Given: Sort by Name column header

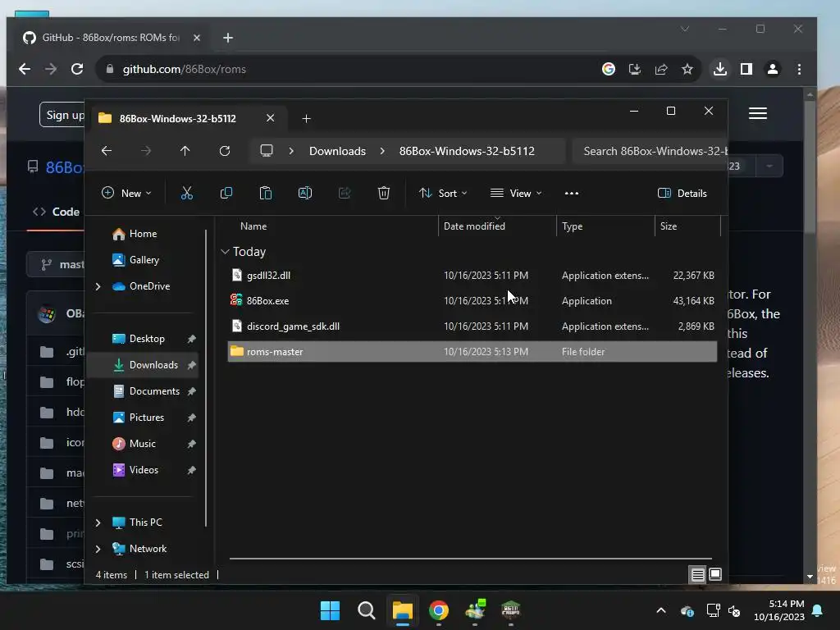Looking at the screenshot, I should pyautogui.click(x=253, y=226).
